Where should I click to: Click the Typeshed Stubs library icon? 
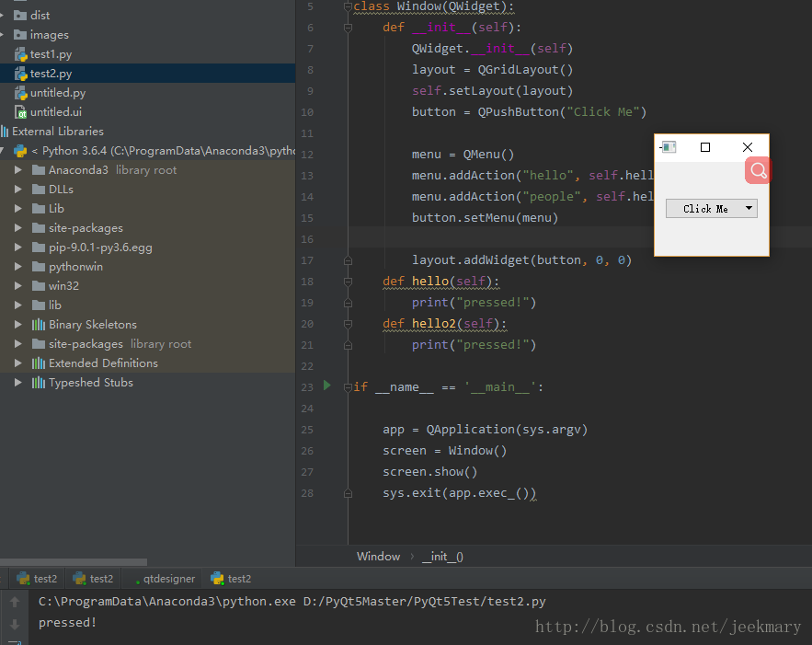pos(39,383)
